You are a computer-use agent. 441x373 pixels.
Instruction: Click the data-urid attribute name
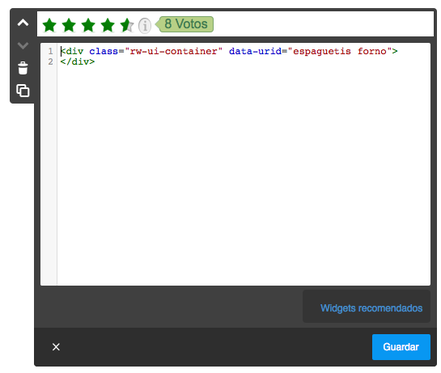[x=255, y=51]
